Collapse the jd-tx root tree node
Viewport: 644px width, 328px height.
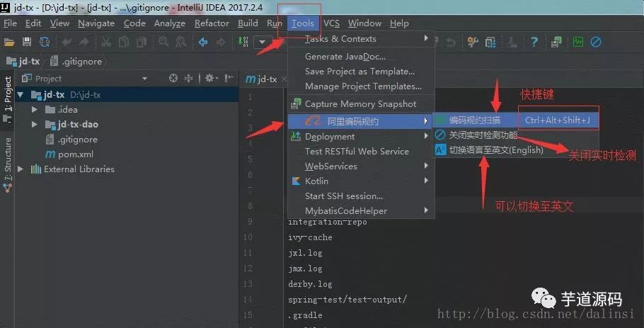tap(20, 95)
